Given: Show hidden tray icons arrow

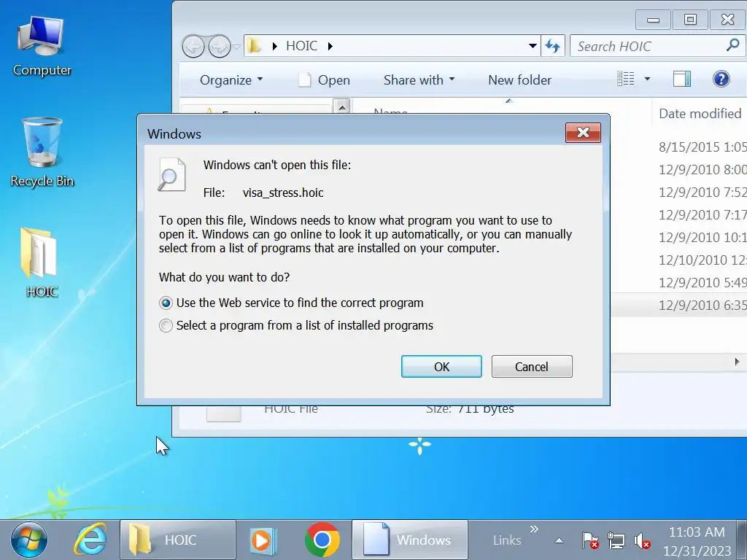Looking at the screenshot, I should point(560,540).
